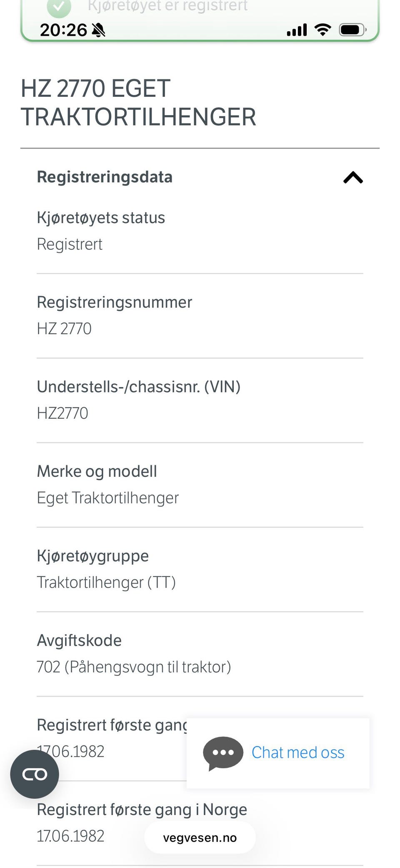Tap the green checkmark icon in banner

tap(59, 7)
